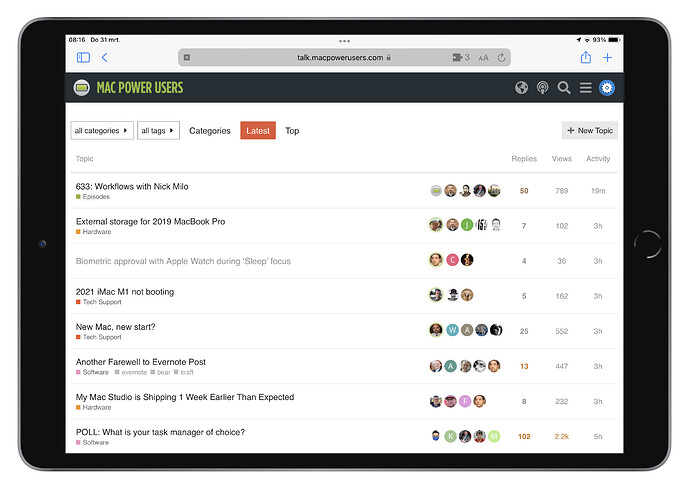Switch to the Categories tab
The height and width of the screenshot is (488, 689).
point(210,131)
